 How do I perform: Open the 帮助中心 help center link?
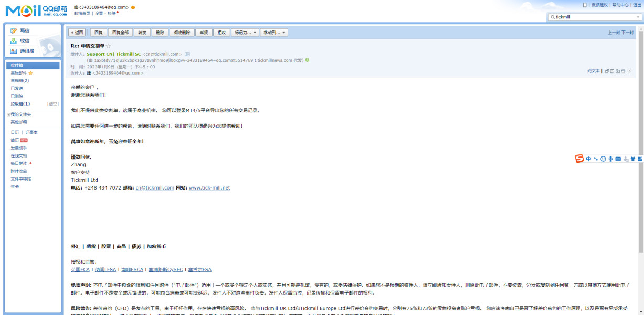click(620, 5)
